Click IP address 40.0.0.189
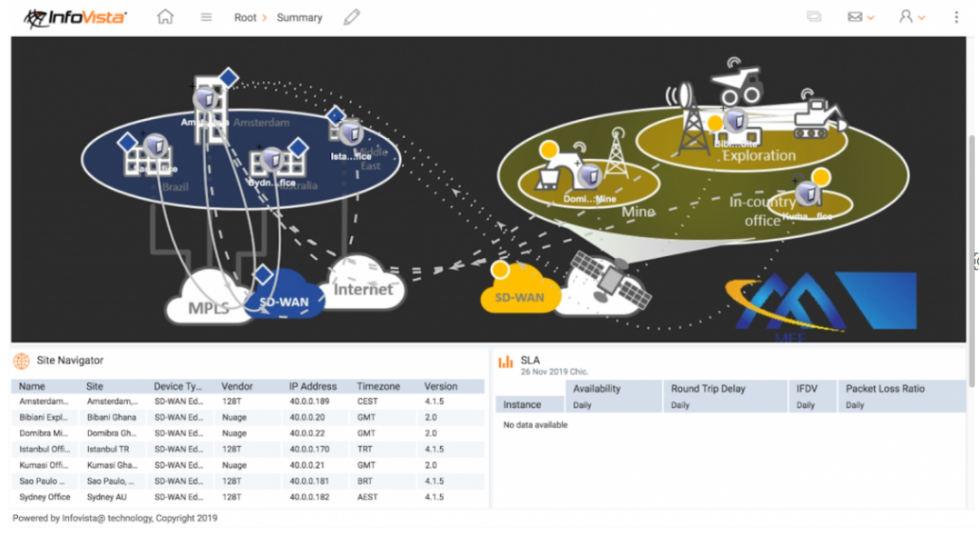 [x=309, y=401]
